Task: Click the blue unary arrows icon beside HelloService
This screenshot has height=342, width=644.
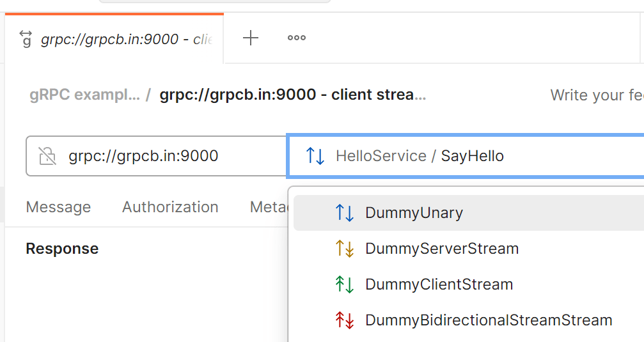Action: [x=315, y=156]
